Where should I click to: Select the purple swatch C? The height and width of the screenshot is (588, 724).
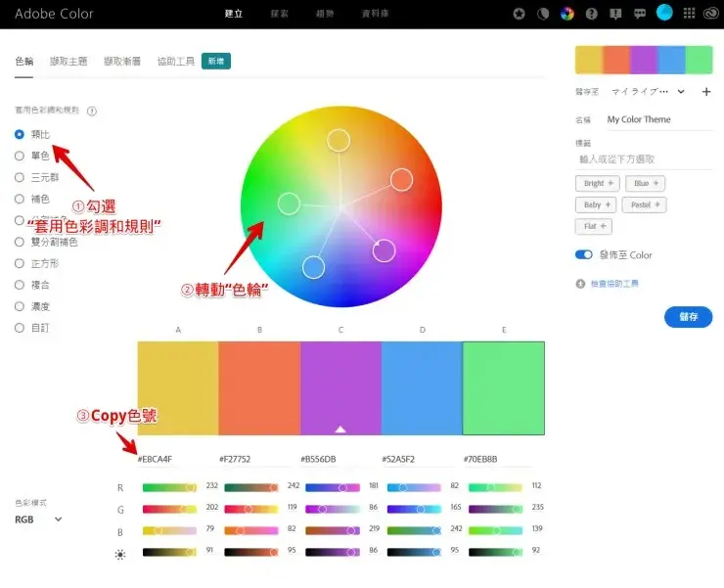tap(340, 388)
